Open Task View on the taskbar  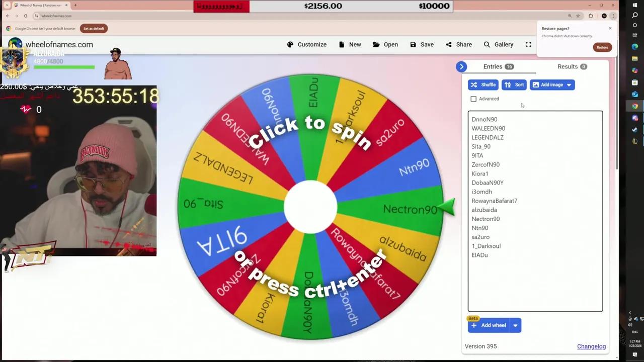[634, 36]
